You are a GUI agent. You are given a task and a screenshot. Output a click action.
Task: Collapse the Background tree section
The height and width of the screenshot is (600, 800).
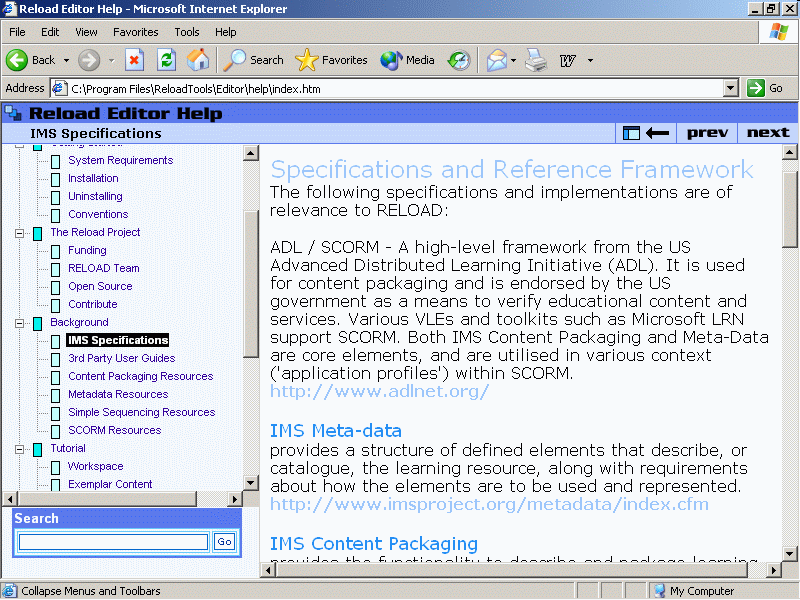[21, 322]
